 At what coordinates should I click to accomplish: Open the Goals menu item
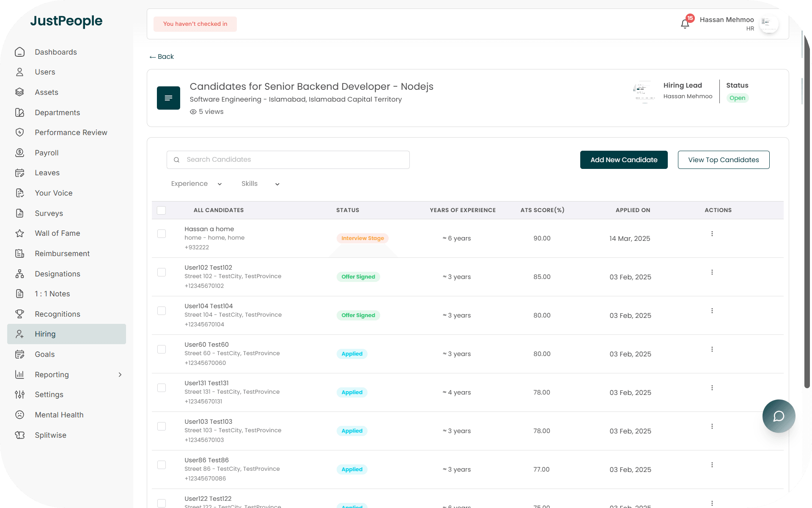(45, 354)
